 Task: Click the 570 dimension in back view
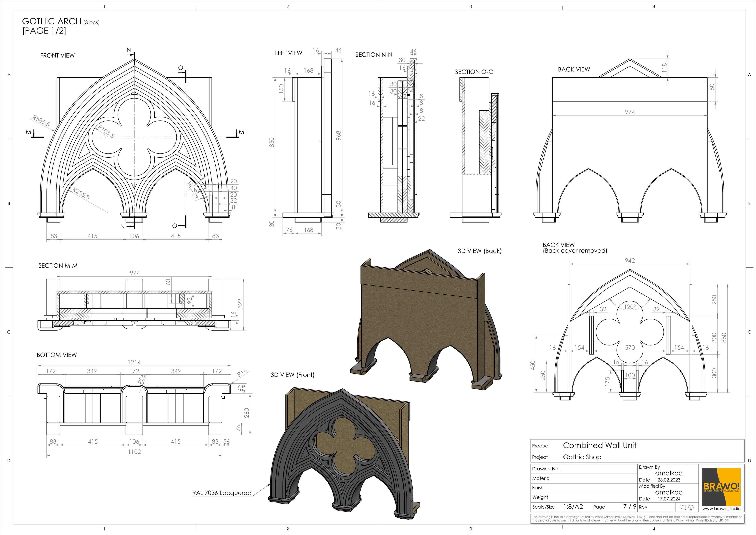(630, 347)
